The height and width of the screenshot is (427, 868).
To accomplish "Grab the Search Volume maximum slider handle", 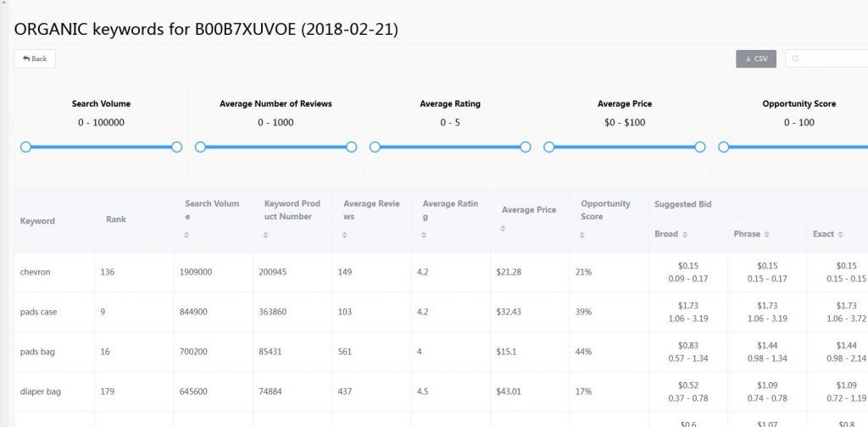I will (x=176, y=147).
